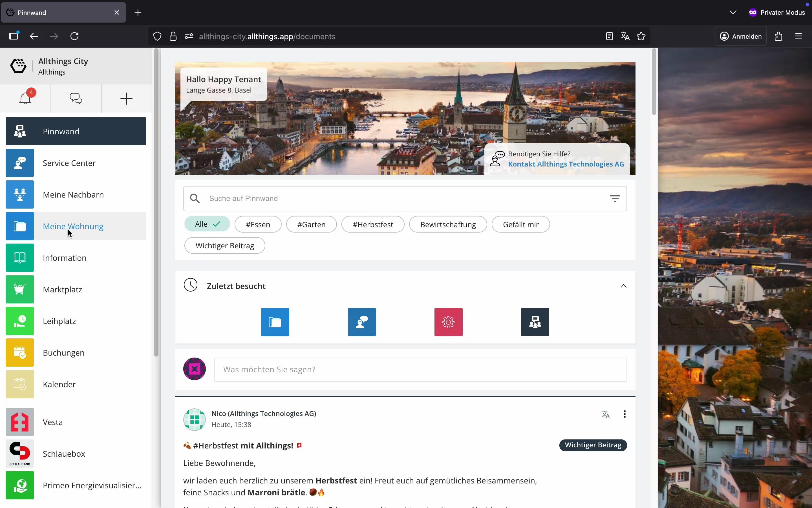Open the Vesta app icon
Viewport: 812px width, 508px height.
coord(20,422)
